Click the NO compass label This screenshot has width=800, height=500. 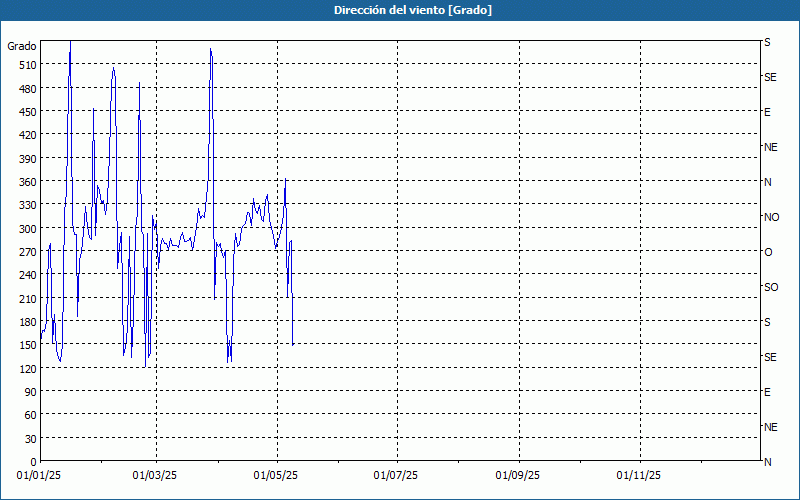(771, 217)
